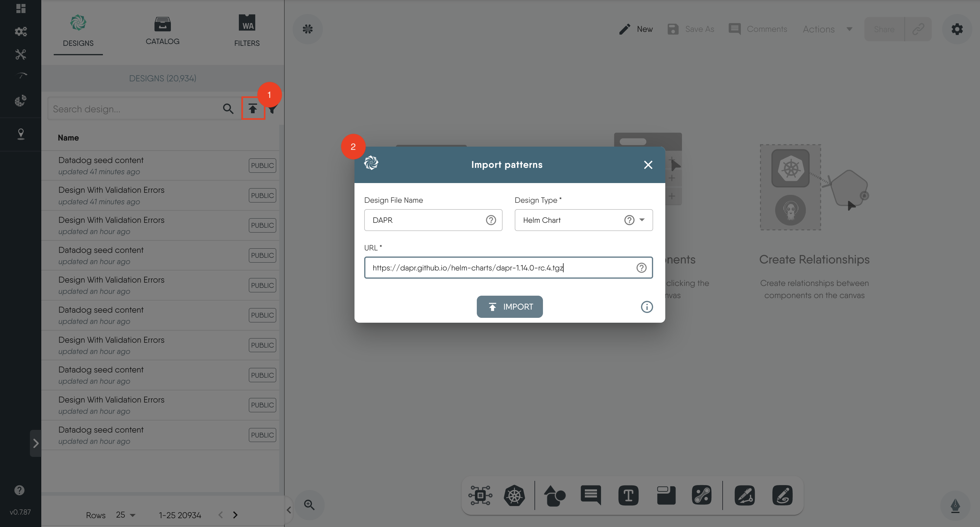Switch to the FILTERS tab
This screenshot has width=980, height=527.
(246, 31)
